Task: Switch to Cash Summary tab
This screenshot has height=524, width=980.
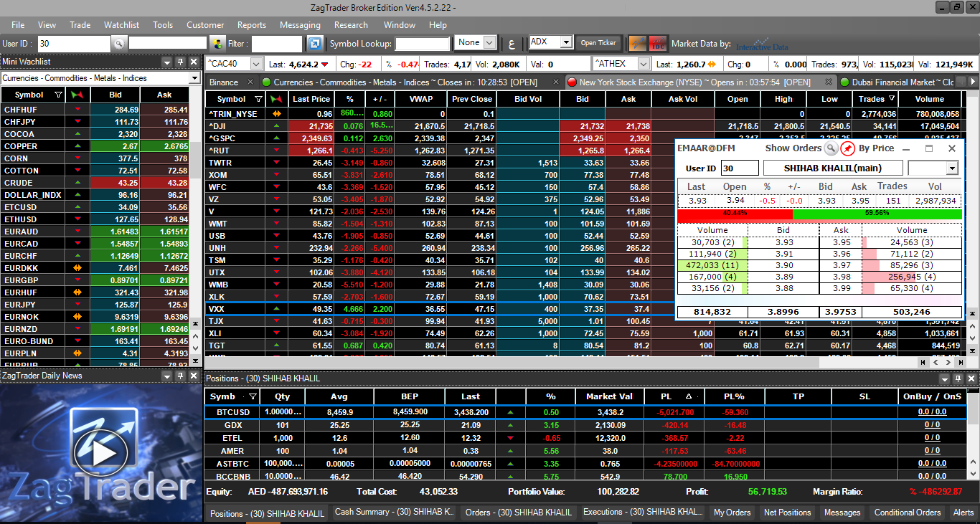Action: coord(395,513)
